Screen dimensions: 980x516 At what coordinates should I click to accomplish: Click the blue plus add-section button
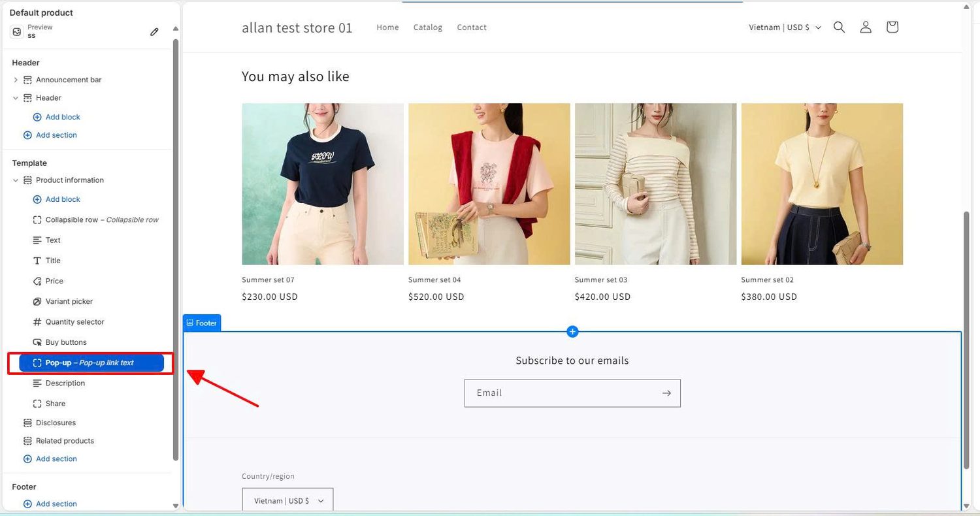point(572,332)
